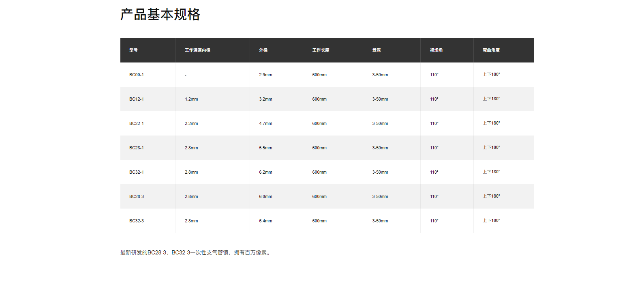Click the 产品基本规格 page heading
The width and height of the screenshot is (644, 295).
(160, 15)
